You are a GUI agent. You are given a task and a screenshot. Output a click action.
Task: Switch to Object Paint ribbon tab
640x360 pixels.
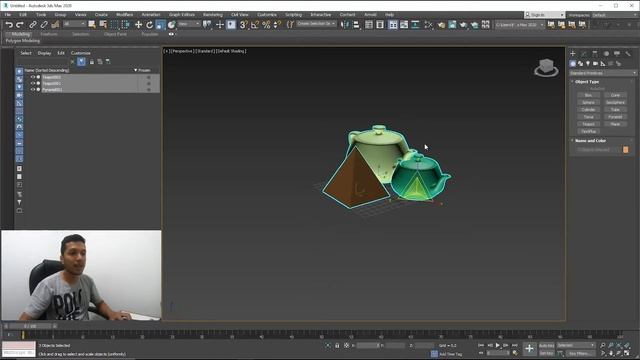[x=115, y=34]
